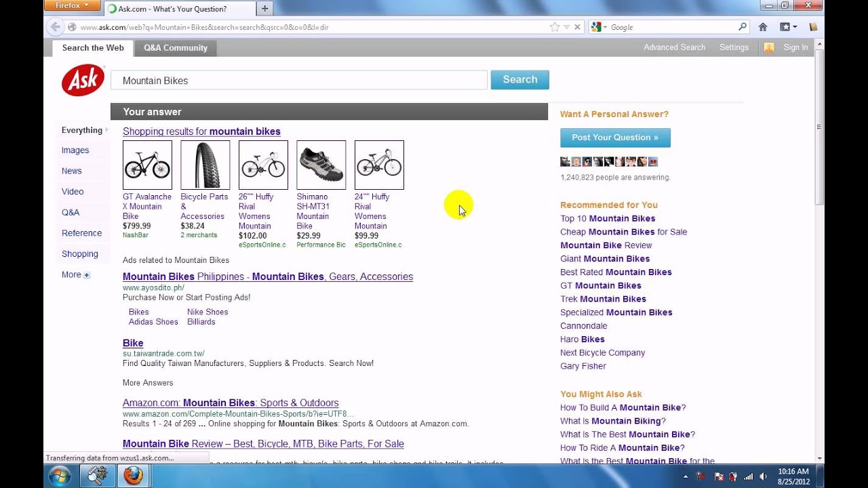The image size is (868, 488).
Task: Click Top 10 Mountain Bikes suggestion
Action: click(x=608, y=218)
